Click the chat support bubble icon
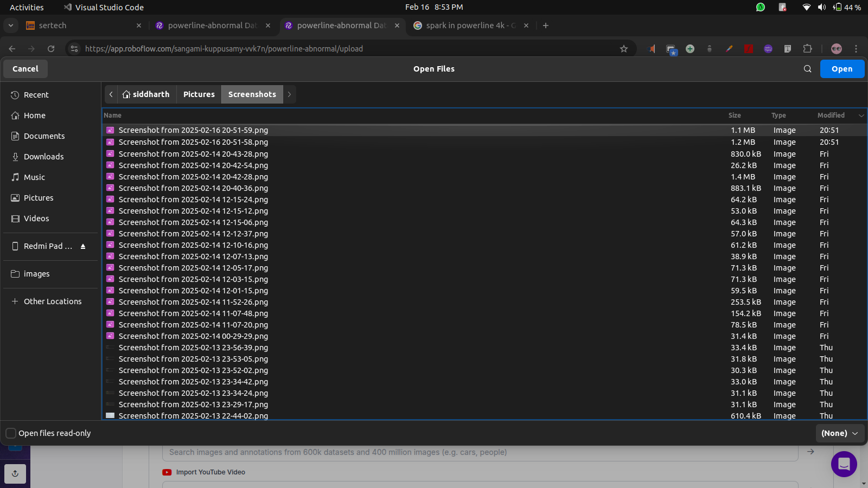The width and height of the screenshot is (868, 488). pos(844,464)
